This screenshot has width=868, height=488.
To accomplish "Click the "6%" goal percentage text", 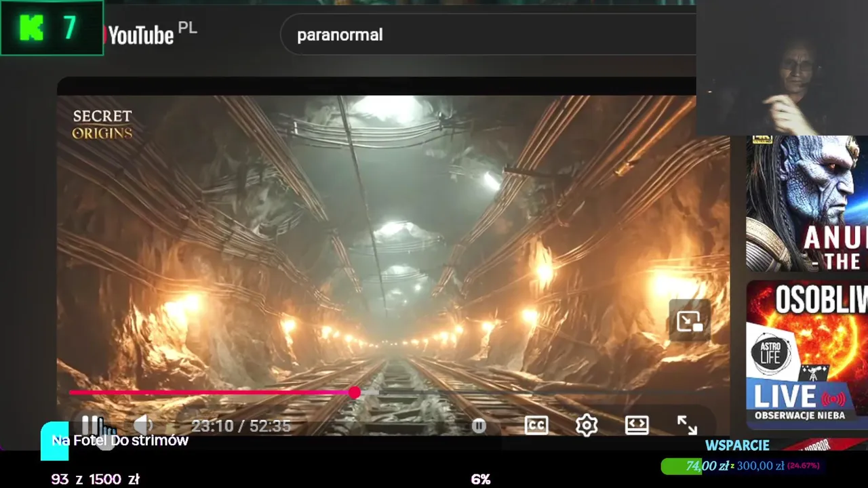I will (x=481, y=479).
